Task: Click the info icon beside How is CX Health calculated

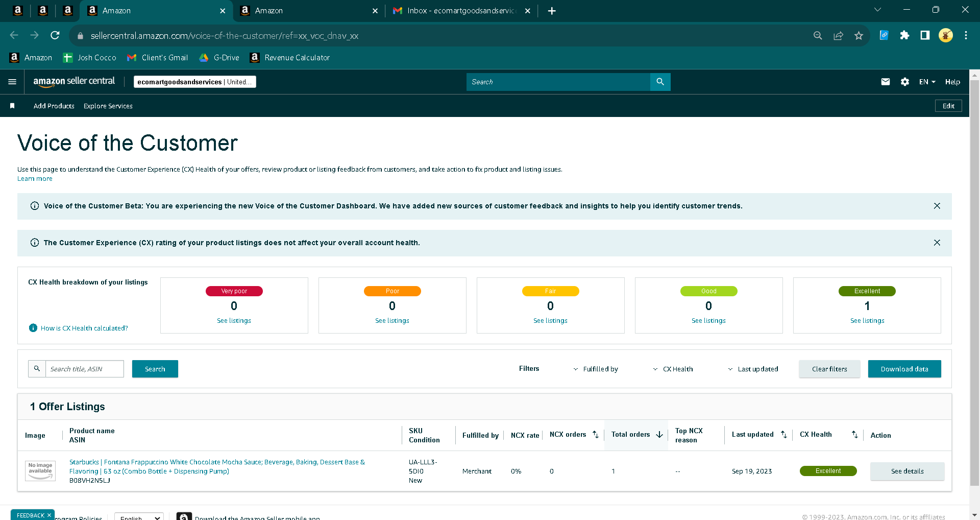Action: pyautogui.click(x=33, y=328)
